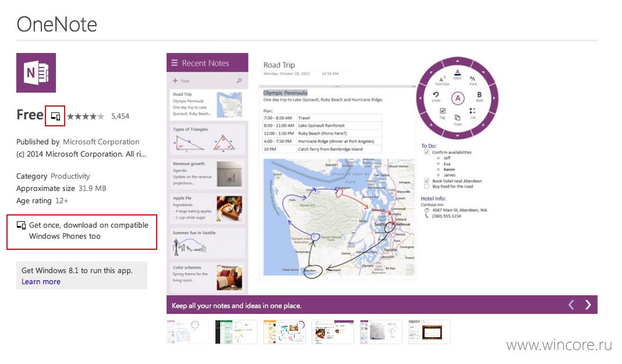Screen dimensions: 622x364
Task: Select the second thumbnail with green sidebar
Action: 236,332
